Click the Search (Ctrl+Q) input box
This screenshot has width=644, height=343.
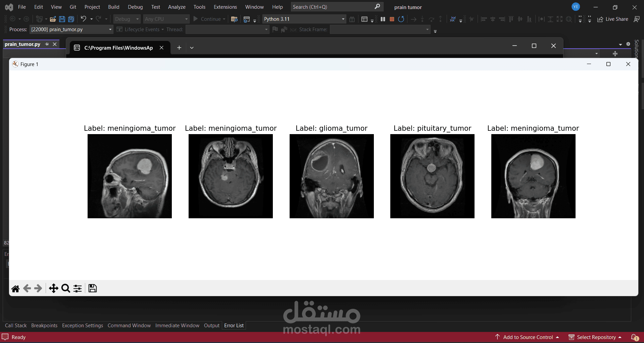click(337, 7)
